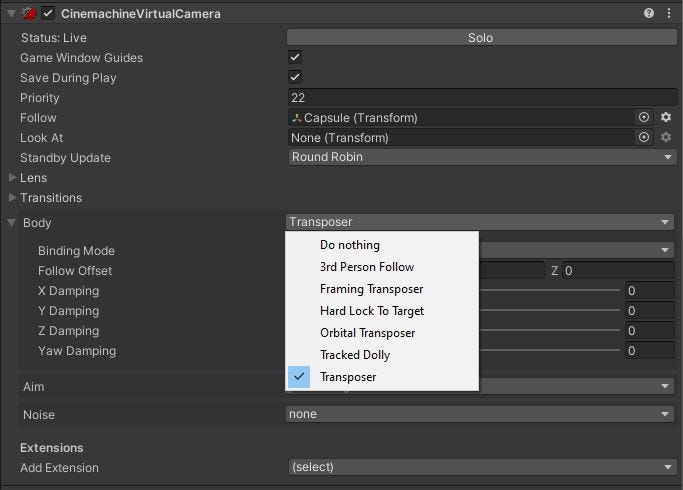
Task: Pick Tracked Dolly from the list
Action: (382, 355)
